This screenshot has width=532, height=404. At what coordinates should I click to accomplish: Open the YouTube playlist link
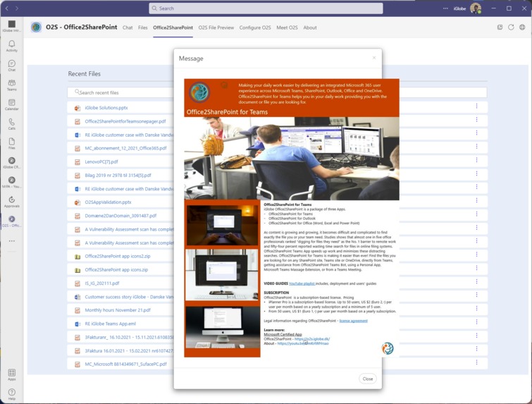coord(302,283)
